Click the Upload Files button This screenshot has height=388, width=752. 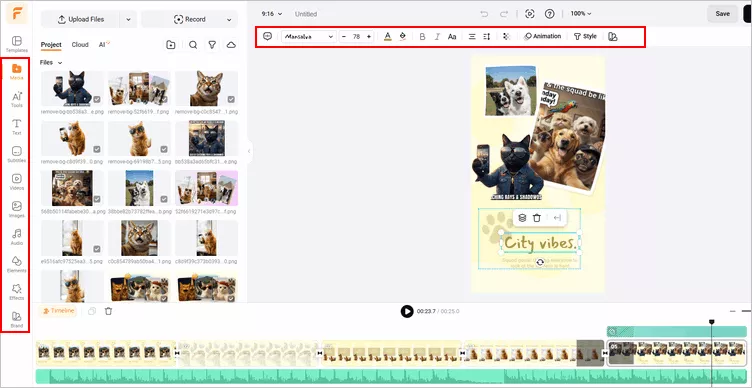pos(81,20)
